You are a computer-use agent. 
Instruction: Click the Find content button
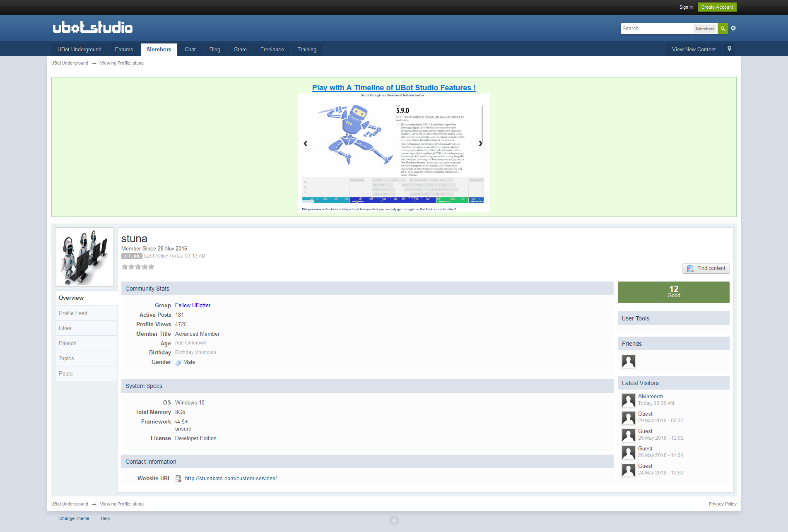coord(706,268)
